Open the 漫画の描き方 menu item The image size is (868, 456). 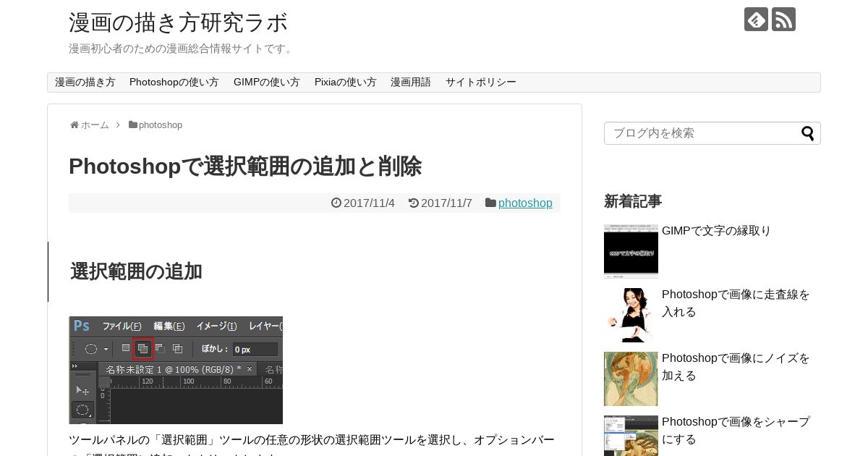85,83
